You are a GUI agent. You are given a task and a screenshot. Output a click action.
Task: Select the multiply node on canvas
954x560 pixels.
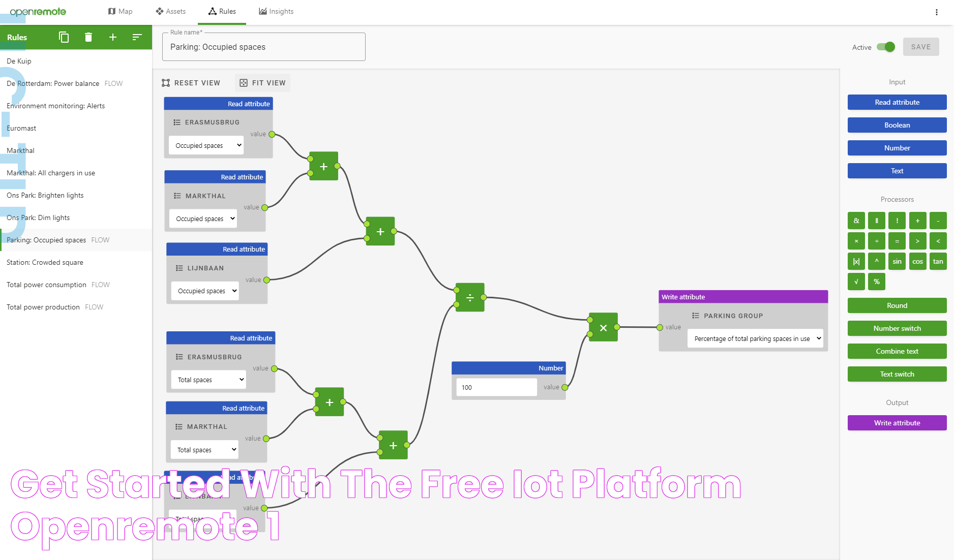click(x=603, y=327)
